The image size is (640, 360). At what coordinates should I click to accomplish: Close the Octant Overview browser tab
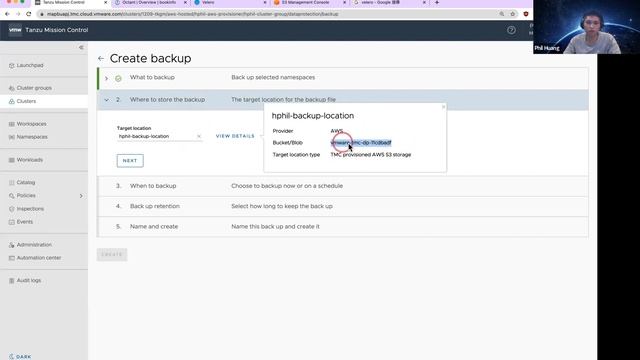[185, 2]
